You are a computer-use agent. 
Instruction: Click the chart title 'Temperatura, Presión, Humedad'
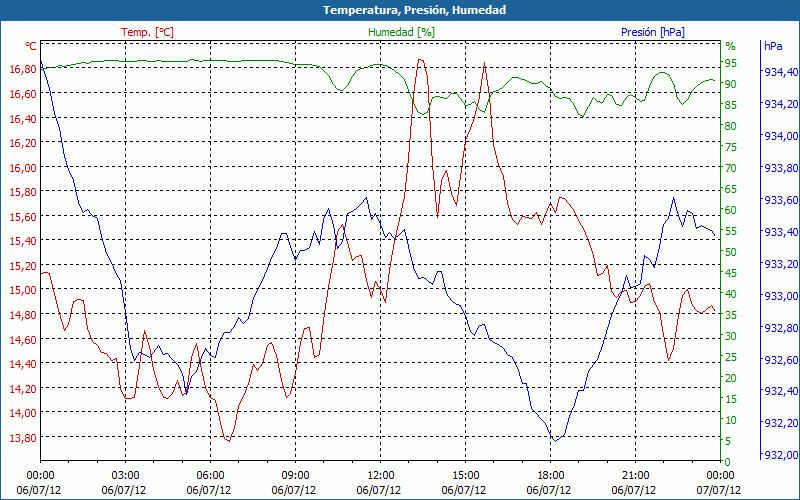(414, 10)
